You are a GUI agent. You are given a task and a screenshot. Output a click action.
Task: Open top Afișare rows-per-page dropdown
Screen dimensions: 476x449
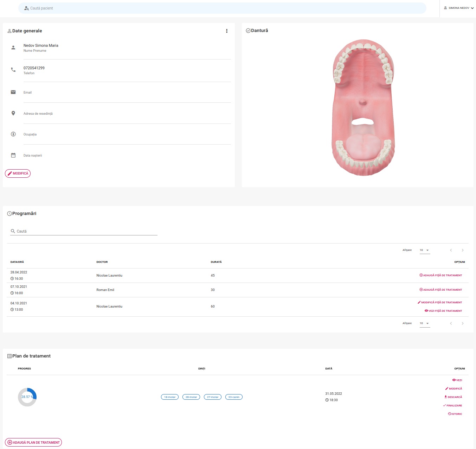[425, 250]
